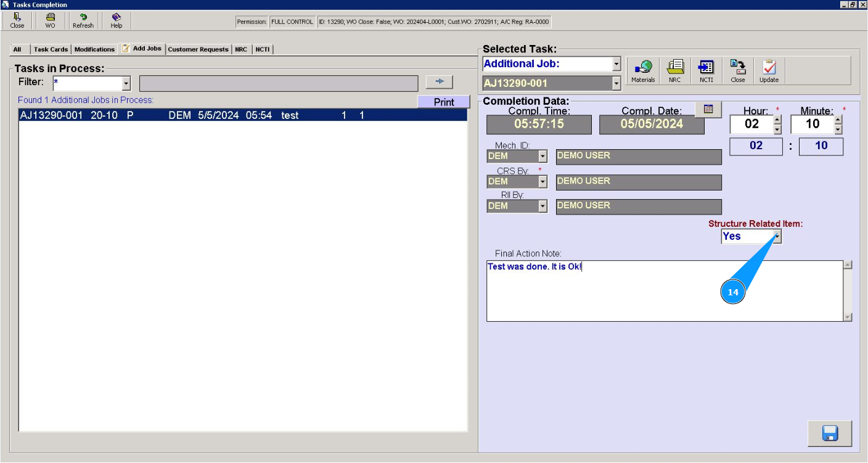Click the Minute input field
This screenshot has width=868, height=463.
pos(813,124)
